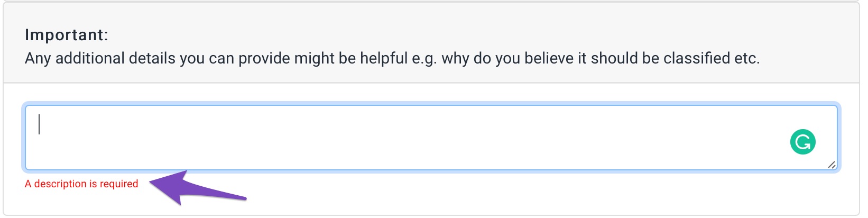Screen dimensions: 868x218
Task: Select the "Important:" heading text
Action: pos(67,35)
